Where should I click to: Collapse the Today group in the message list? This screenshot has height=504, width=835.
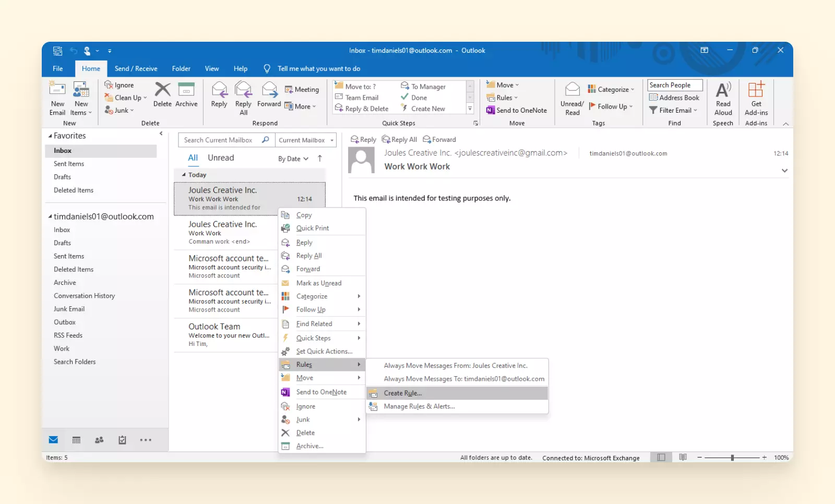[x=184, y=175]
